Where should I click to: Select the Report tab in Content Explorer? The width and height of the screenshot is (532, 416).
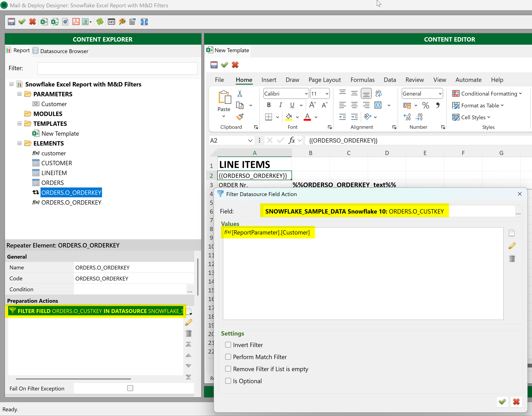[x=18, y=50]
